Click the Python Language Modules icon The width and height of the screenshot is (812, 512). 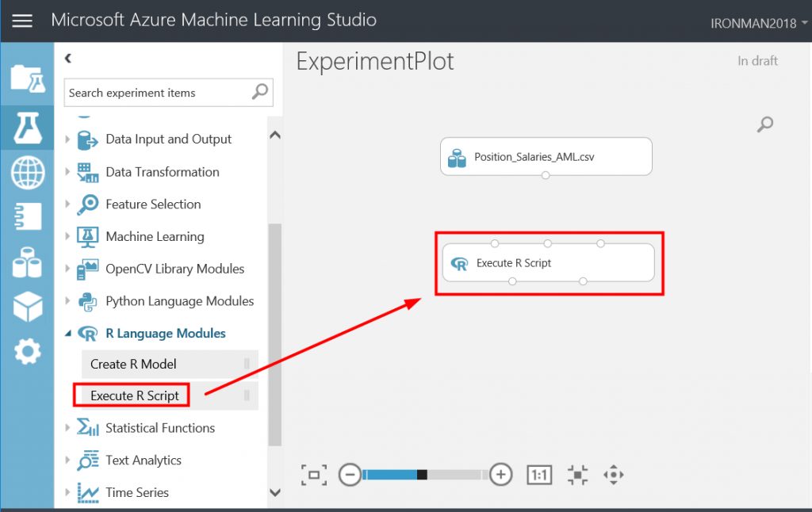pyautogui.click(x=87, y=301)
